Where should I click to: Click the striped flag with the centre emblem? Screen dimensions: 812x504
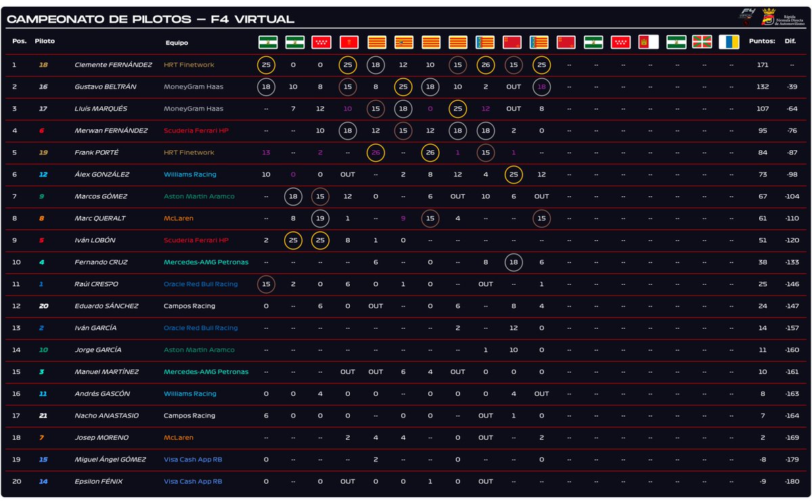(404, 42)
